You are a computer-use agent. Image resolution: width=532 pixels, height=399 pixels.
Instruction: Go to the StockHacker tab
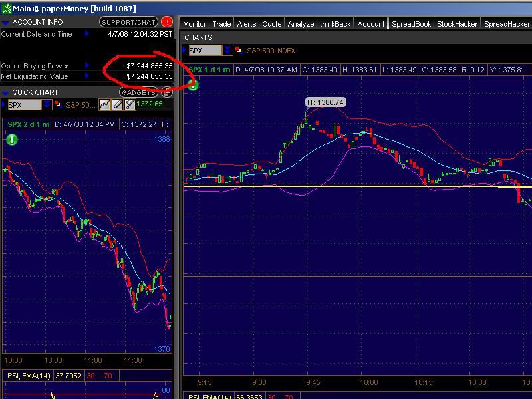(x=457, y=24)
